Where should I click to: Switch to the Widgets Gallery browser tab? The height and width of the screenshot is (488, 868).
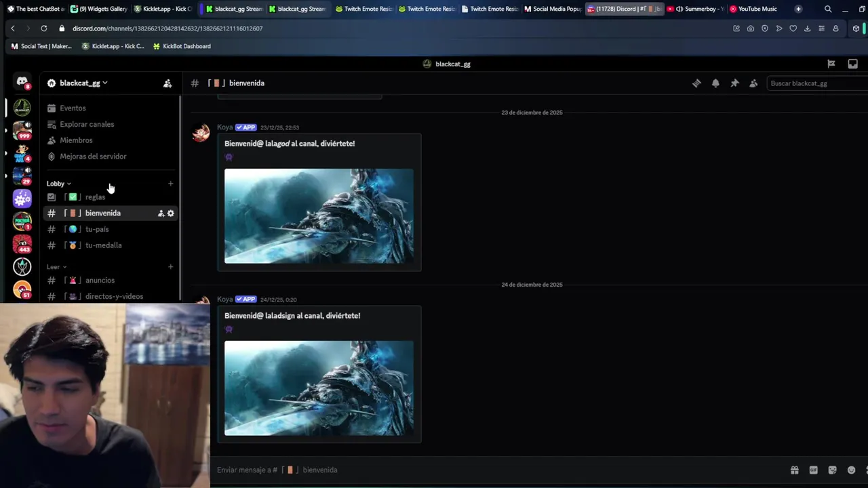click(99, 9)
